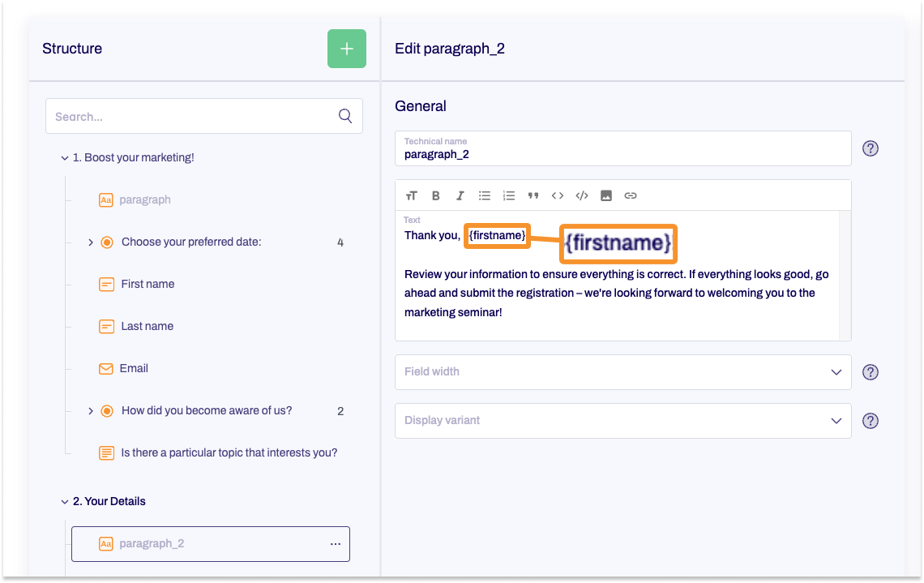Expand 'How did you become aware of us?'
924x583 pixels.
pyautogui.click(x=91, y=411)
